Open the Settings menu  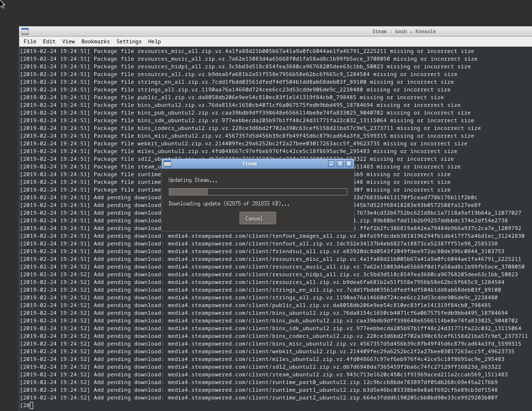129,41
